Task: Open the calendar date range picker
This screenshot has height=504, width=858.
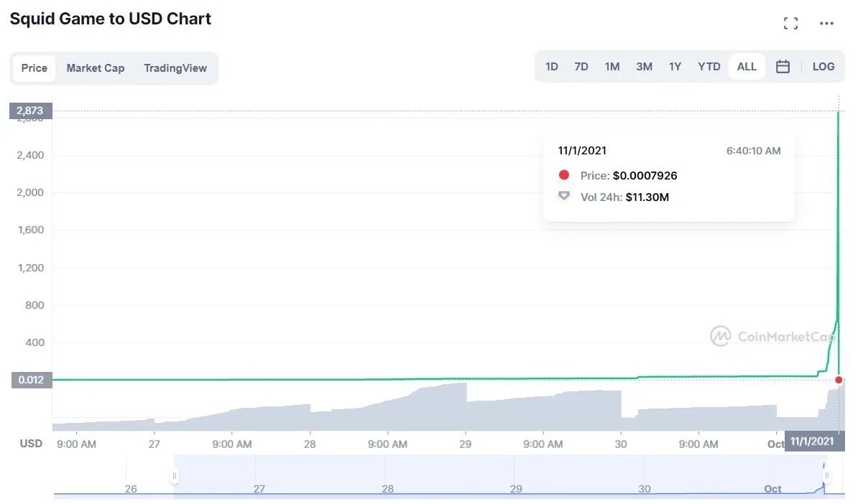Action: click(x=783, y=67)
